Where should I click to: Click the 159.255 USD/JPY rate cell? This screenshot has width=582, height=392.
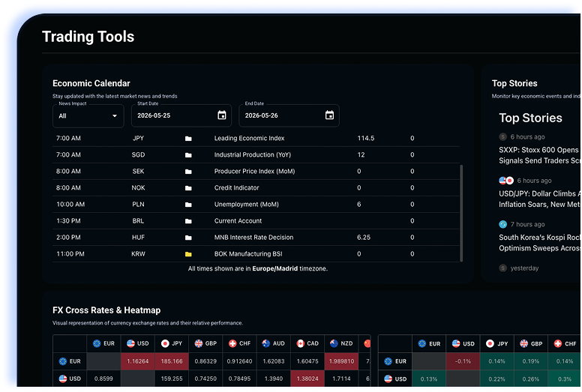coord(172,379)
